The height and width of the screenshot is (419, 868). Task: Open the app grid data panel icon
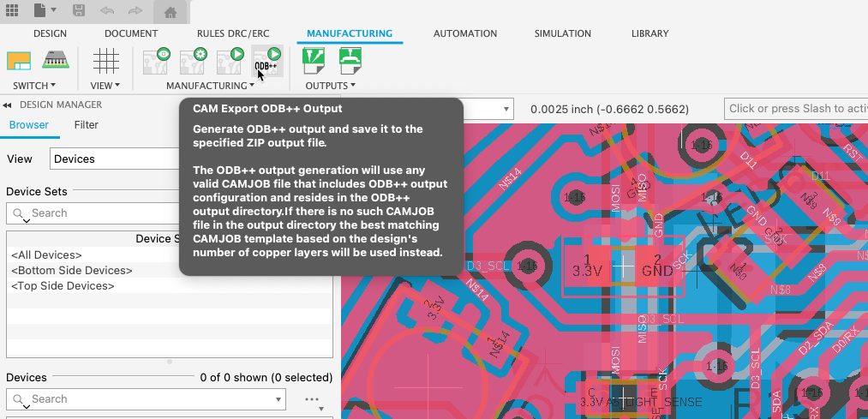12,10
